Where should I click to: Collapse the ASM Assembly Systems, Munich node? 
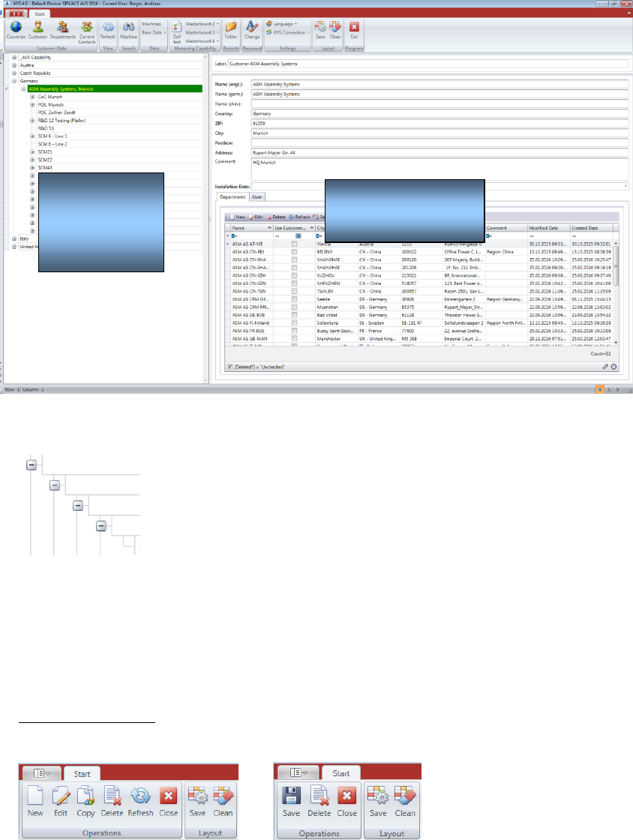tap(23, 89)
